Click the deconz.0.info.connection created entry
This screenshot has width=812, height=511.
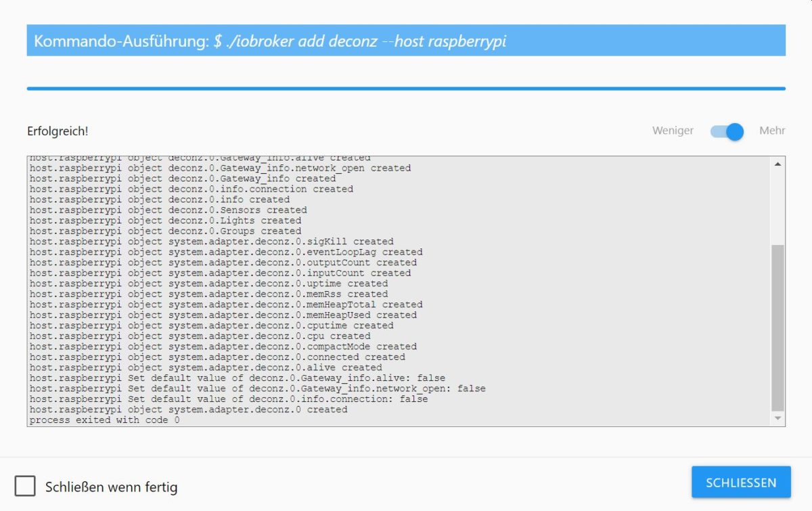[x=191, y=189]
